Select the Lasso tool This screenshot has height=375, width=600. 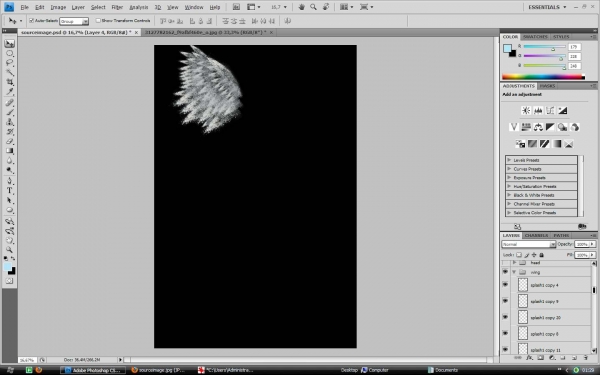[10, 63]
